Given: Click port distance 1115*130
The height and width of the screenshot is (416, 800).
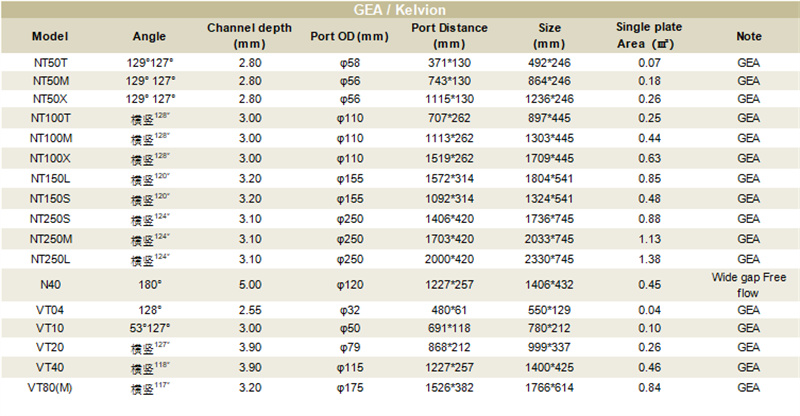Looking at the screenshot, I should pyautogui.click(x=449, y=99).
